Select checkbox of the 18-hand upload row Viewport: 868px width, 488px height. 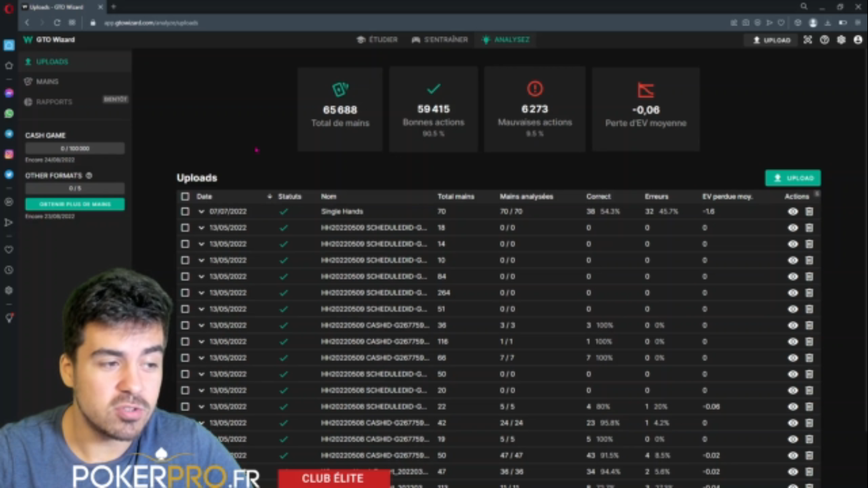[x=185, y=228]
